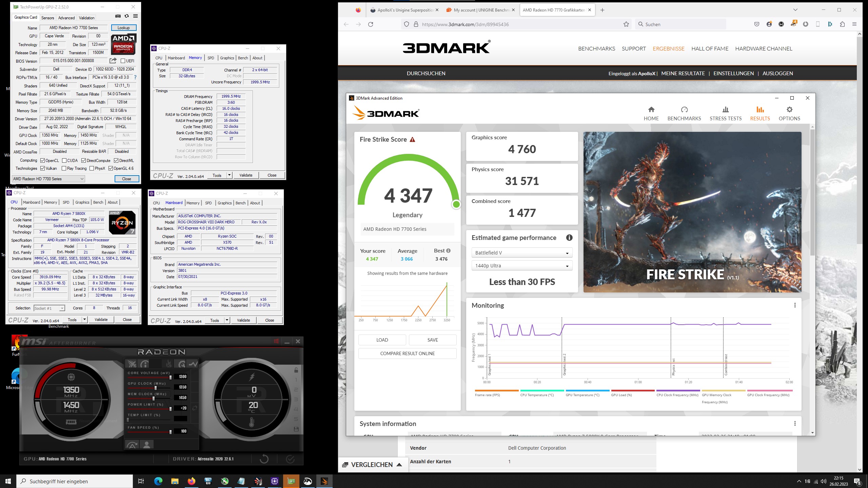Viewport: 868px width, 488px height.
Task: Open the Socket #1 selection dropdown in CPU-Z
Action: (49, 308)
